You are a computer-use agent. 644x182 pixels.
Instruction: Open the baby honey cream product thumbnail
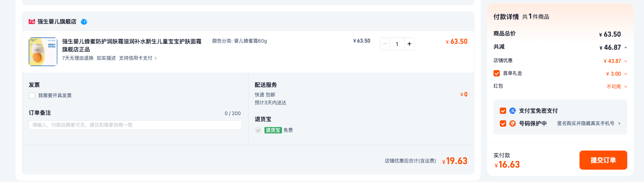(x=43, y=52)
